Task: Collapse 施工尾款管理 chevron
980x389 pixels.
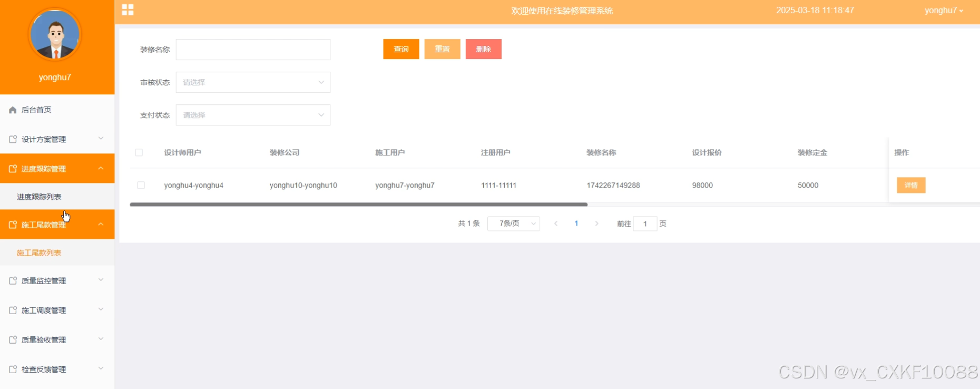Action: coord(101,224)
